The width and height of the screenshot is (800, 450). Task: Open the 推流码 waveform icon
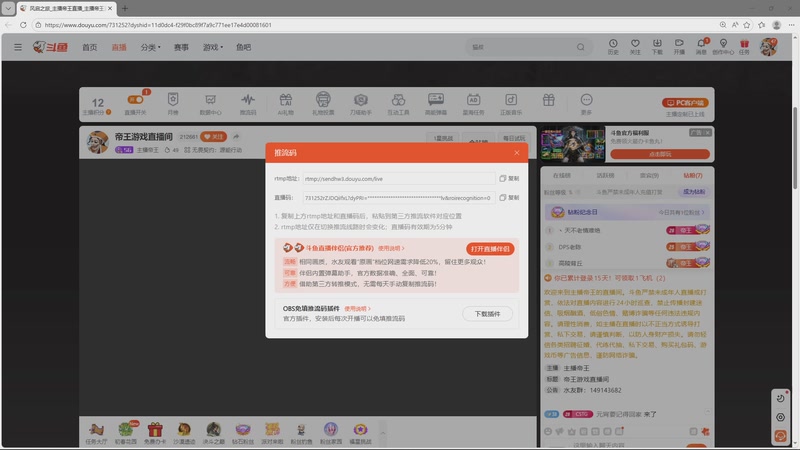[248, 104]
